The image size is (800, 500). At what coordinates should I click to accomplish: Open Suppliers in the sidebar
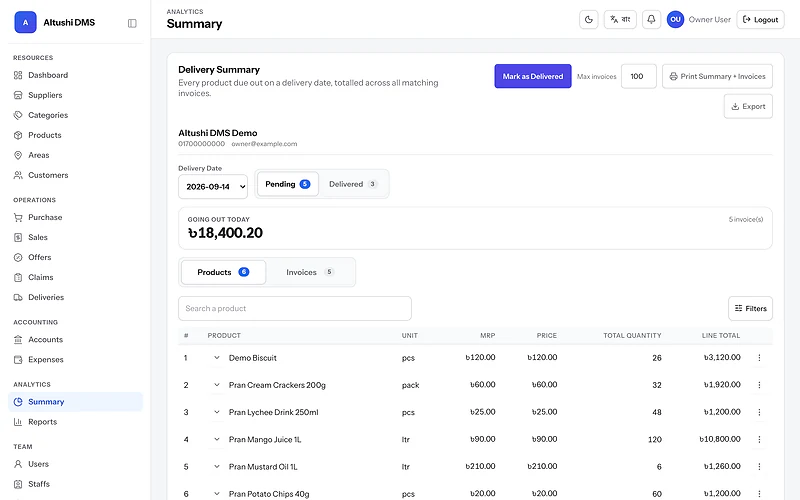tap(76, 95)
